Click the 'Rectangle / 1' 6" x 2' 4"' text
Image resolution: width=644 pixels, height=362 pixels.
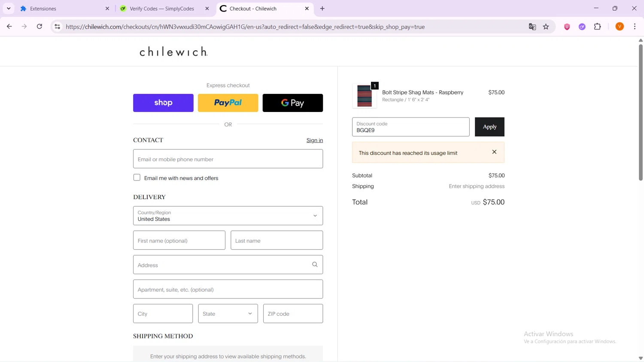[x=406, y=100]
